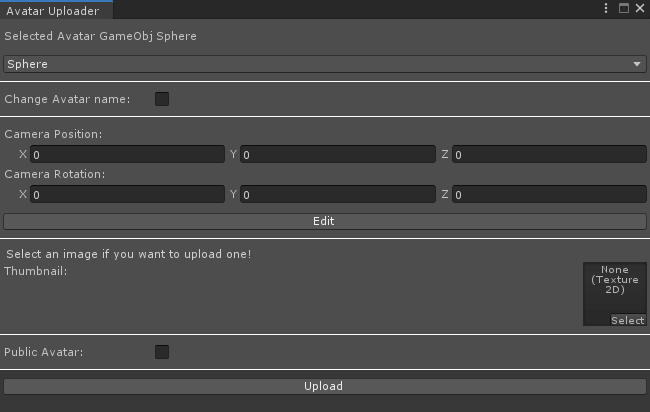Focus the Camera Position X field

[x=127, y=154]
